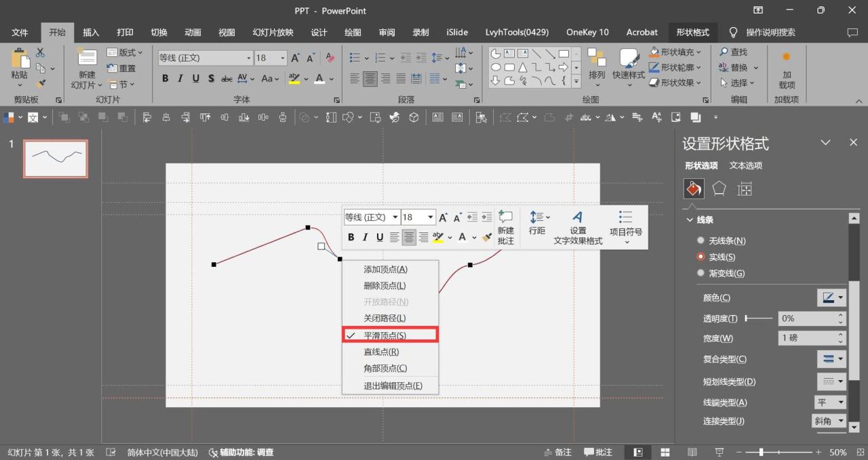Screen dimensions: 868x460
Task: Click Exit Edit Points menu entry
Action: (x=393, y=385)
